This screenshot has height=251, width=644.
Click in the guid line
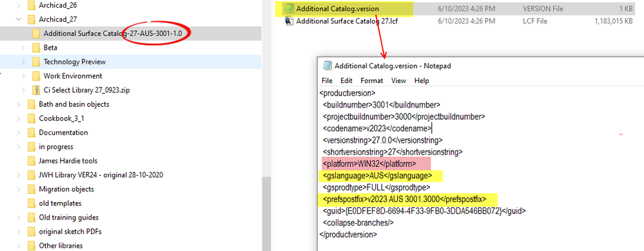coord(424,211)
